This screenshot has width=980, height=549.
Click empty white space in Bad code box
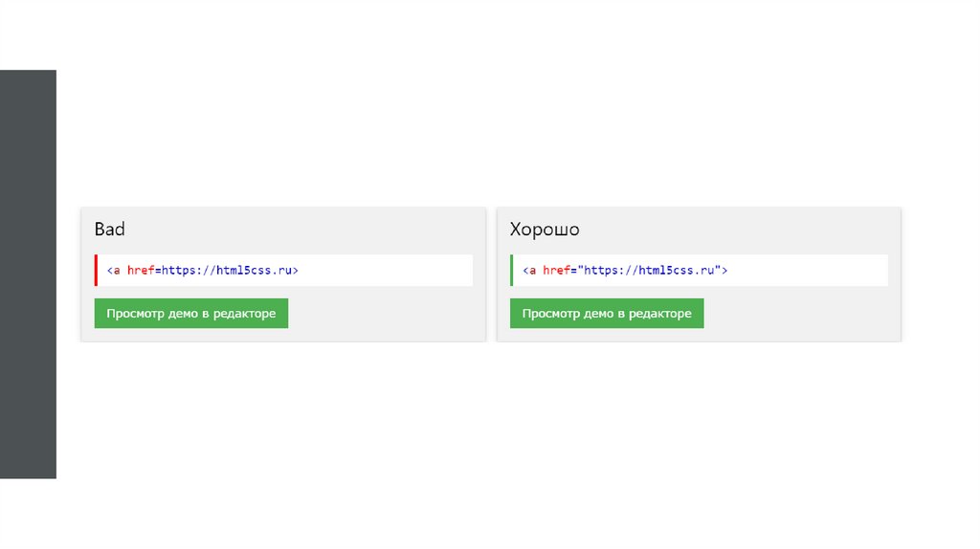(x=392, y=271)
